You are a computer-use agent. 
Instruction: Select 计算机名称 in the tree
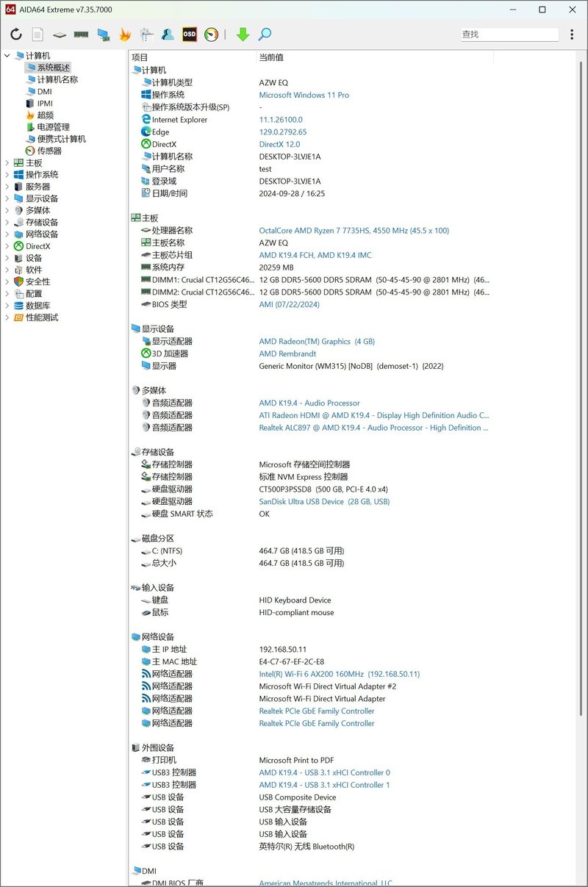coord(57,79)
